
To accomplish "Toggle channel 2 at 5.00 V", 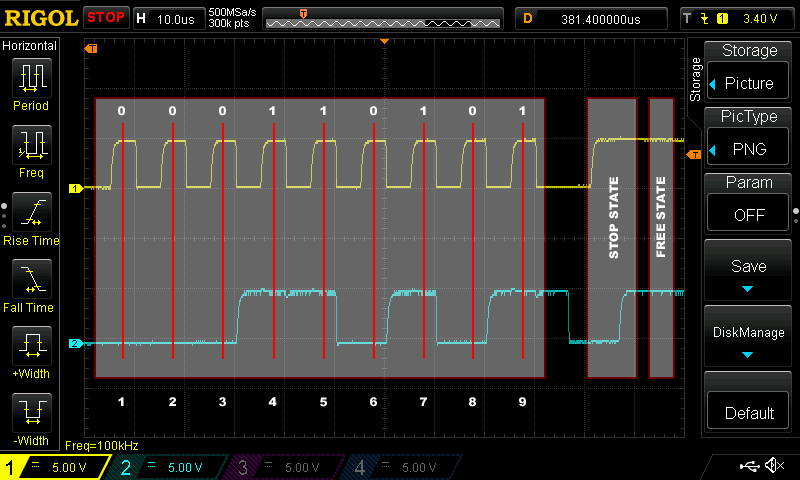I will (168, 467).
